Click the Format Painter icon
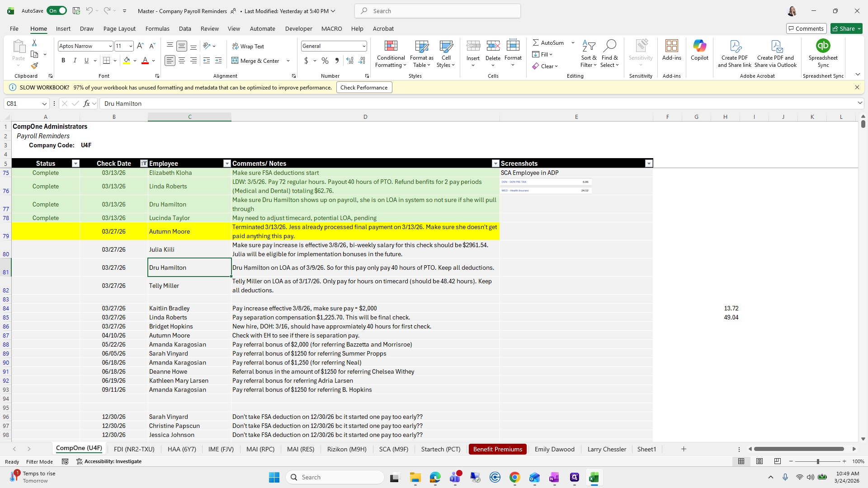Screen dimensions: 868x488 [34, 66]
